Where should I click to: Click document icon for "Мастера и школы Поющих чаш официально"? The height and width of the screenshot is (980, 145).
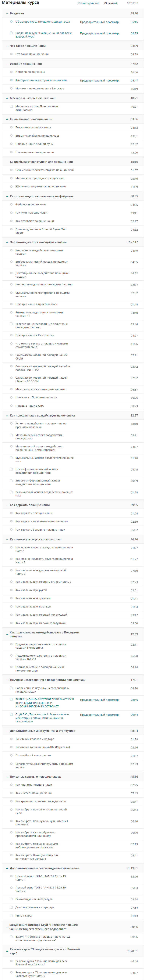coord(11,106)
